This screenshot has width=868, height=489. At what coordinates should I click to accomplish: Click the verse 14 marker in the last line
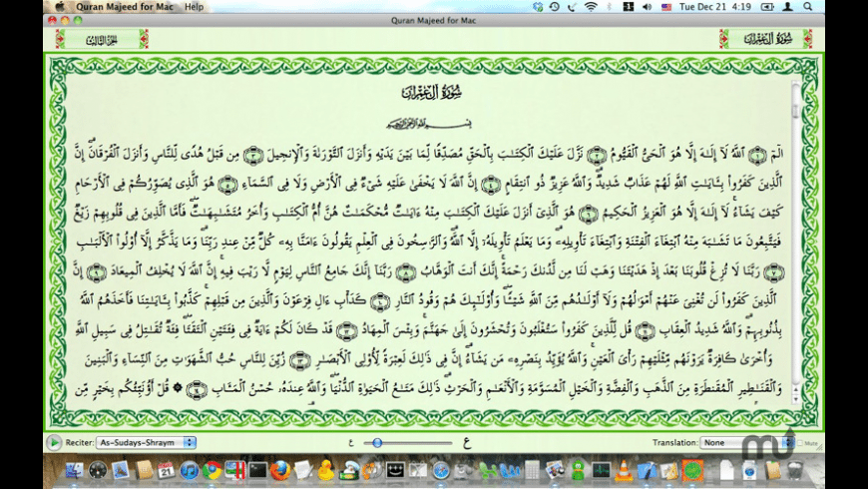click(197, 390)
